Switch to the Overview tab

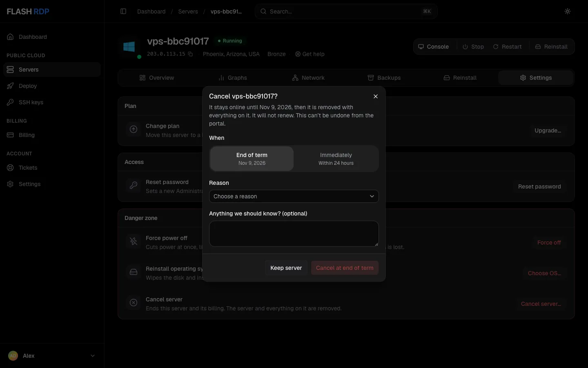[157, 78]
